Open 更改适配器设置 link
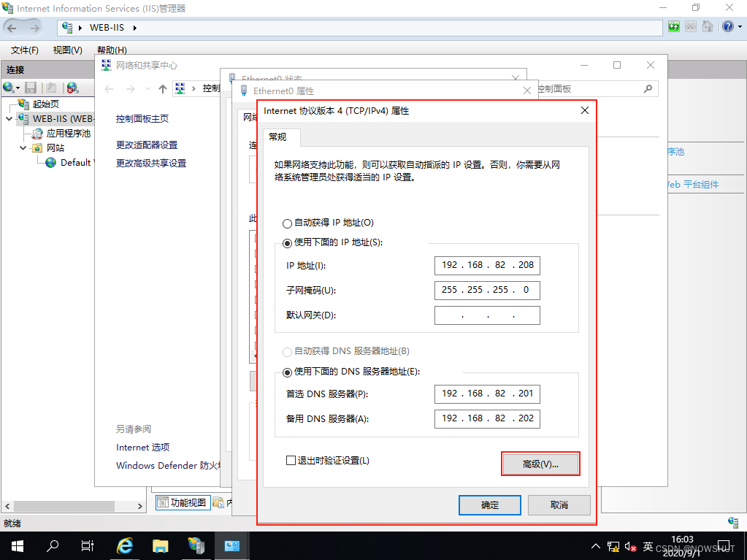Screen dimensions: 747x560 tap(148, 145)
